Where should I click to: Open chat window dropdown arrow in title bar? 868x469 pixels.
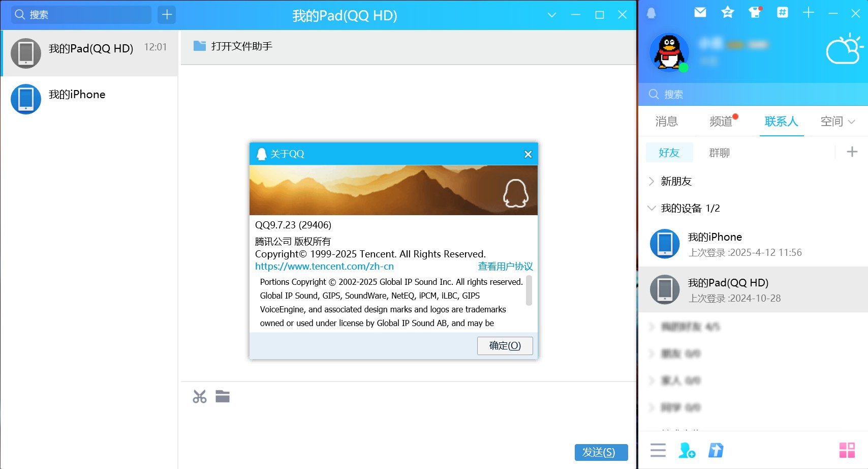[551, 15]
